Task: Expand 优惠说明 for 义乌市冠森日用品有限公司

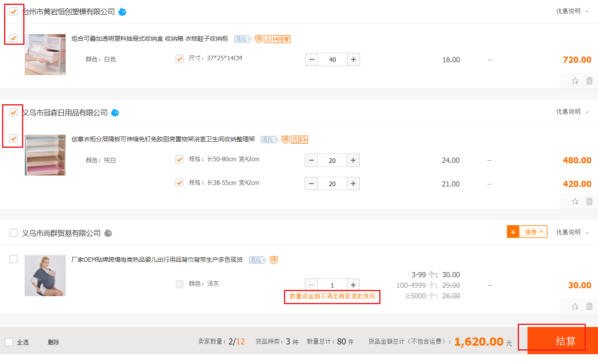Action: pyautogui.click(x=572, y=112)
